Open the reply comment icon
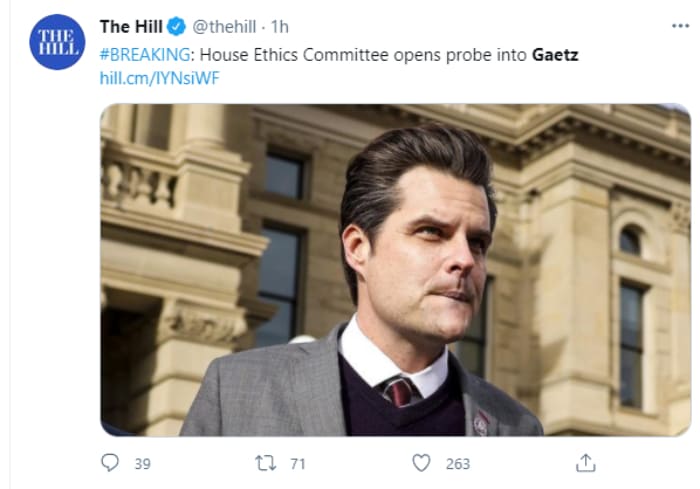The width and height of the screenshot is (700, 489). tap(110, 463)
